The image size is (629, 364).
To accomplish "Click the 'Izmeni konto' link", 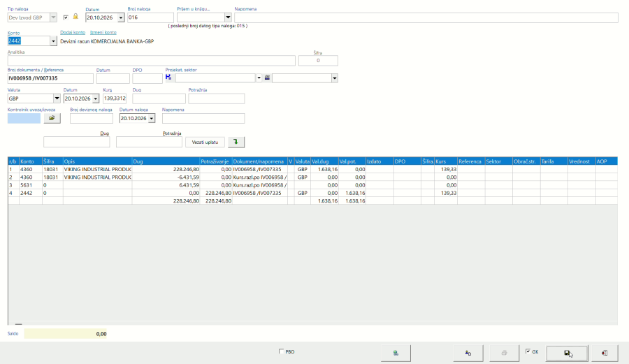I will 103,32.
